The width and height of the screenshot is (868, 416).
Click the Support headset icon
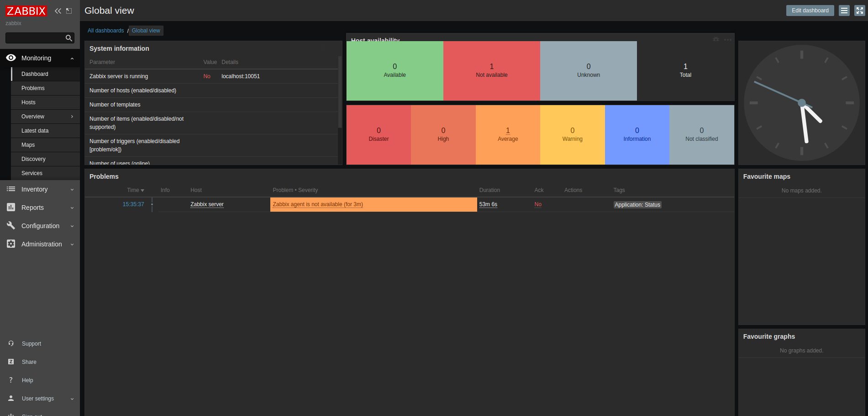(11, 343)
